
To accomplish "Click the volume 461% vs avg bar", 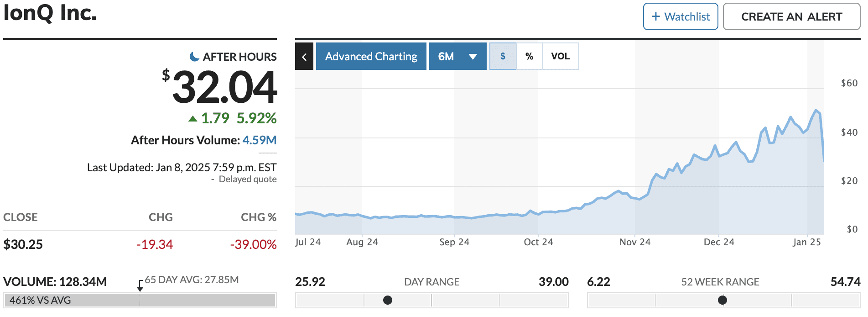I will coord(140,300).
